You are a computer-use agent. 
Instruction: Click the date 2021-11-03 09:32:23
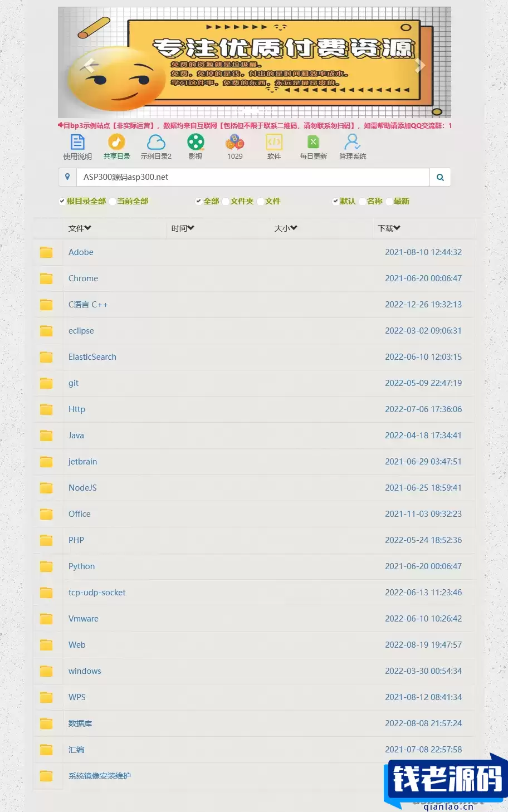coord(423,514)
